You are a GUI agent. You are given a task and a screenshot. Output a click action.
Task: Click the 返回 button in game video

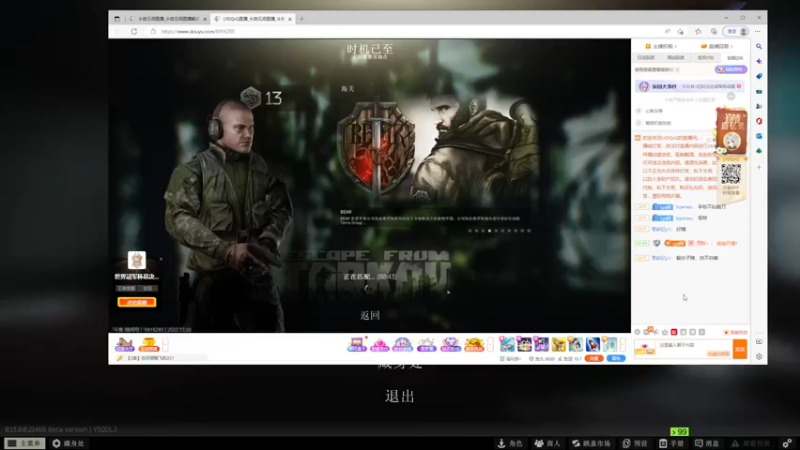(370, 315)
